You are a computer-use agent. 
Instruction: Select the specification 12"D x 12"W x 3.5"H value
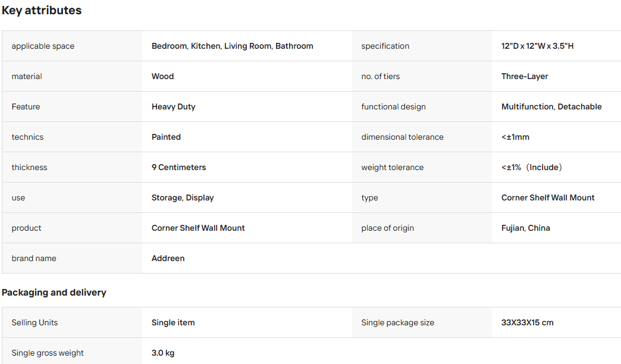538,46
